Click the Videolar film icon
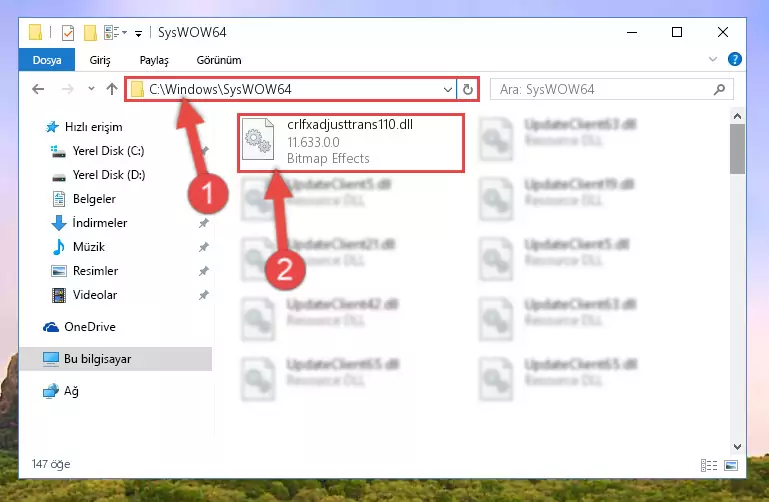Viewport: 769px width, 502px height. point(59,295)
